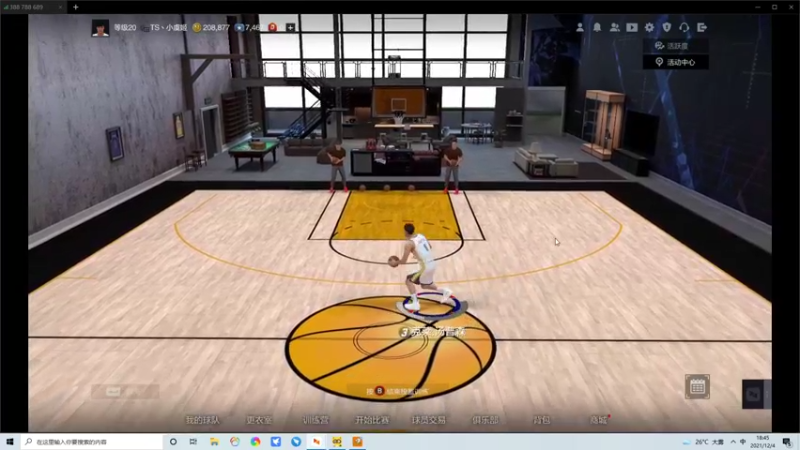The width and height of the screenshot is (800, 450).
Task: Open the 活动中心 event center
Action: tap(676, 62)
